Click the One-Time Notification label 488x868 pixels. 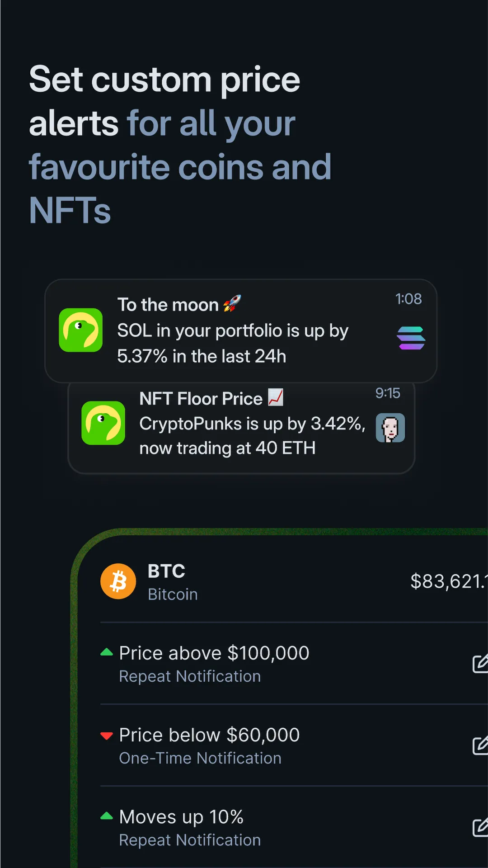click(200, 758)
